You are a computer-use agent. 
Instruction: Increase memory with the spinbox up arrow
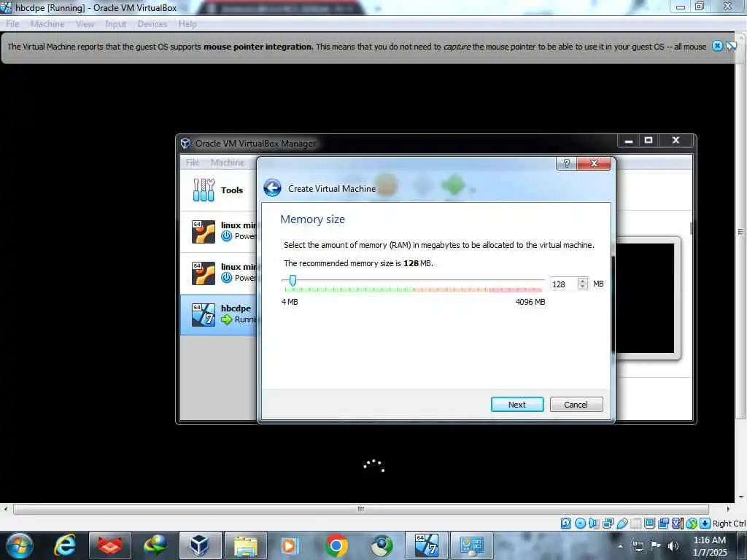click(583, 281)
